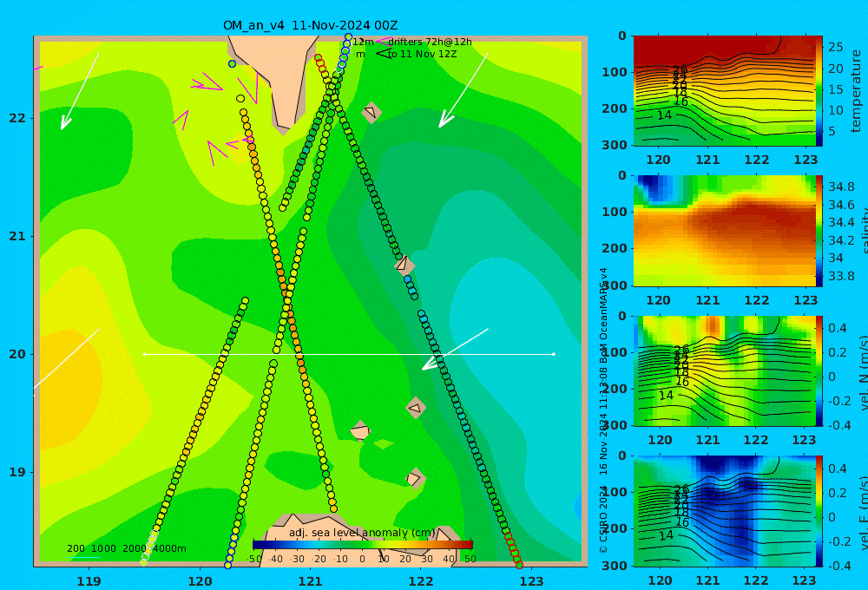Click value 33.8 on salinity colorbar
Screen dimensions: 868x590
[x=841, y=276]
